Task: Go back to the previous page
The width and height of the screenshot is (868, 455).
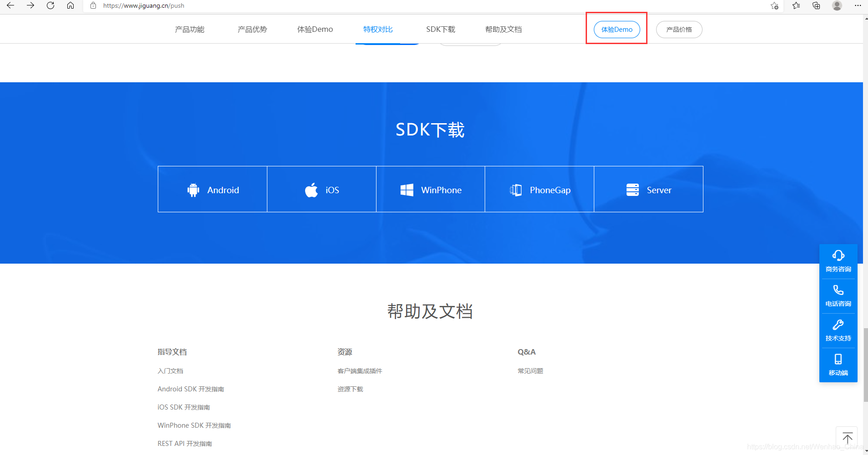Action: (10, 5)
